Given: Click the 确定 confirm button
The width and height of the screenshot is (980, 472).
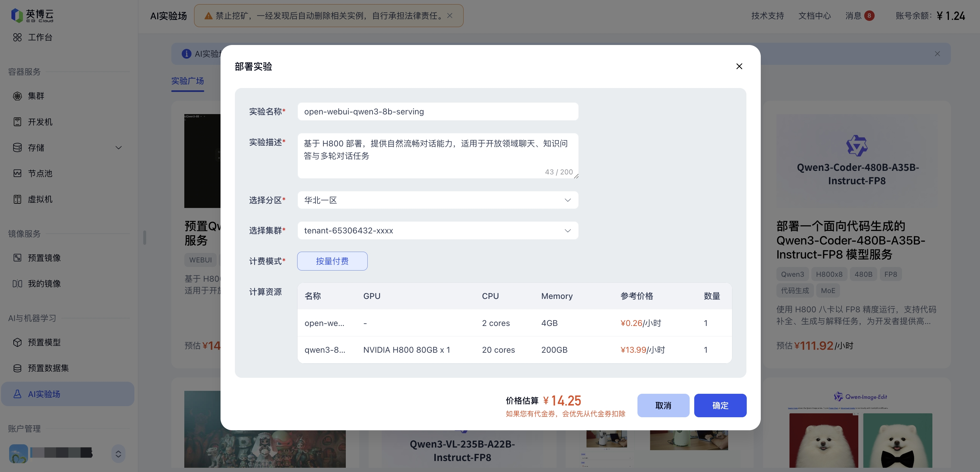Looking at the screenshot, I should 720,406.
